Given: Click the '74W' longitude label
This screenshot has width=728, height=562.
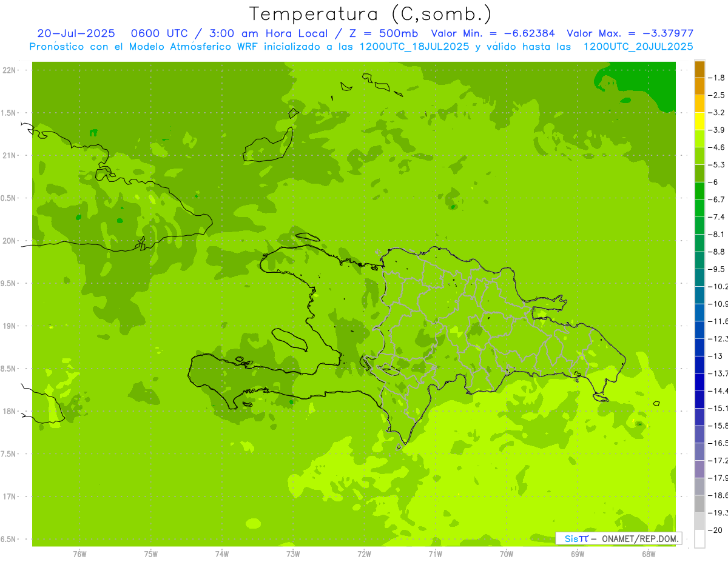Looking at the screenshot, I should [x=222, y=554].
